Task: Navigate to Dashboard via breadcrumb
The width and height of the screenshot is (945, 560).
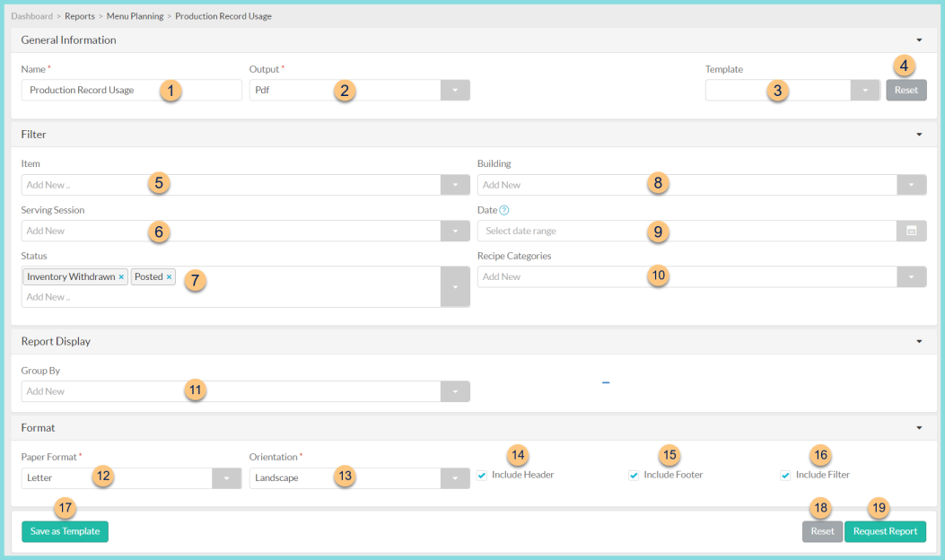Action: pyautogui.click(x=31, y=15)
